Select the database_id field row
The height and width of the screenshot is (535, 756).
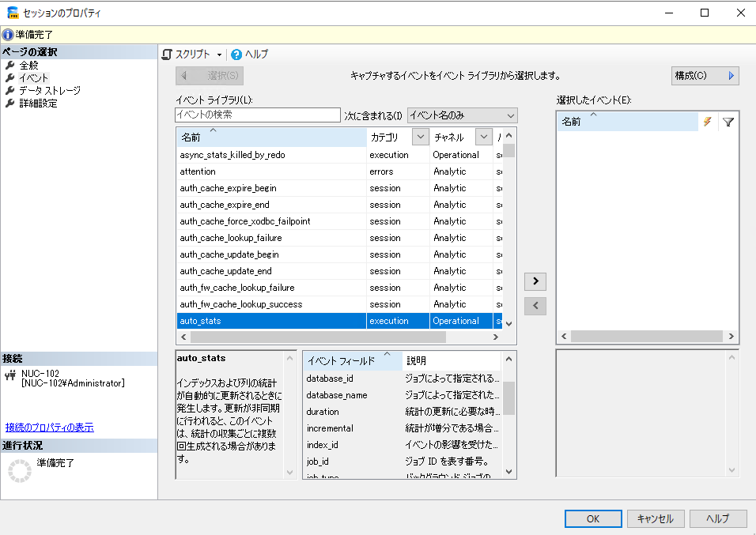403,379
